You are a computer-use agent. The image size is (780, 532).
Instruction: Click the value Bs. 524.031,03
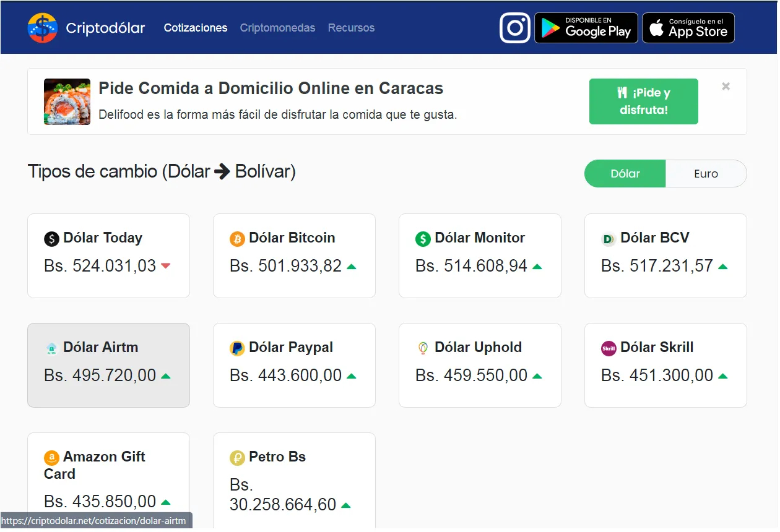[x=100, y=266]
